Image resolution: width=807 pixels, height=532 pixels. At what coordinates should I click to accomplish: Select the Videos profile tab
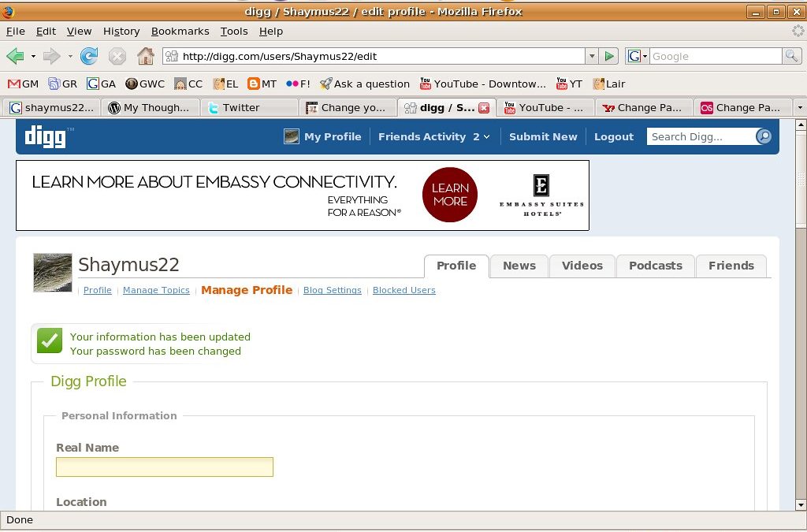pos(582,266)
